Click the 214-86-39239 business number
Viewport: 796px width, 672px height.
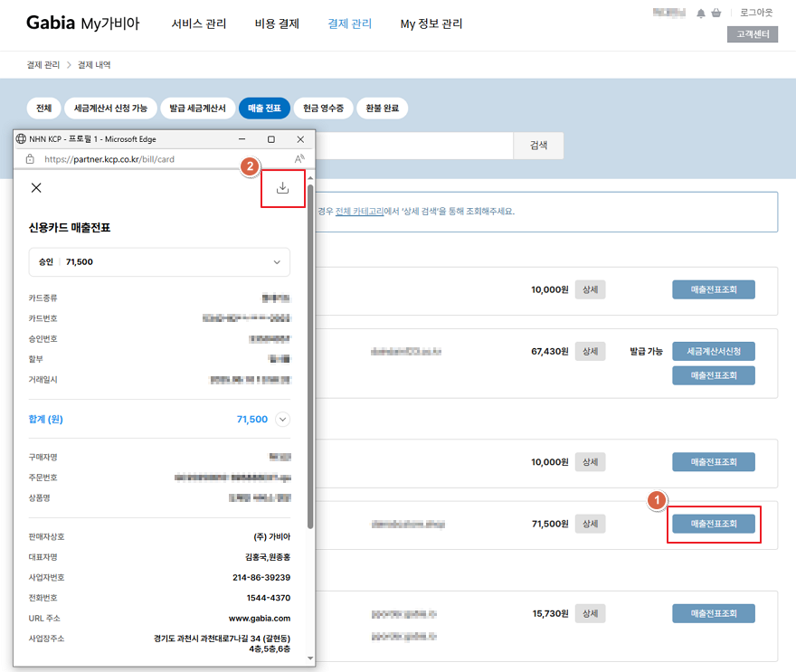tap(261, 578)
